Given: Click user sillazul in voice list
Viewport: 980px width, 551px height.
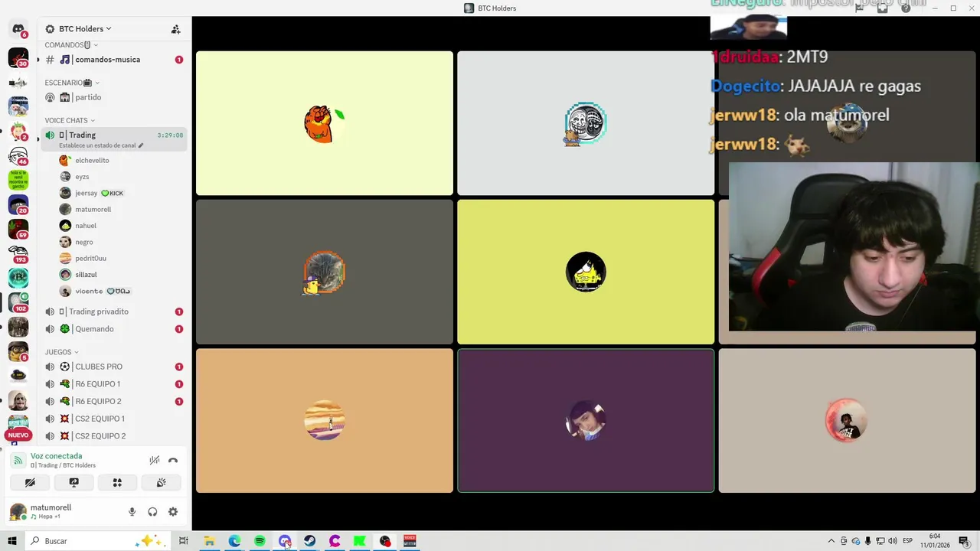Looking at the screenshot, I should pos(121,275).
